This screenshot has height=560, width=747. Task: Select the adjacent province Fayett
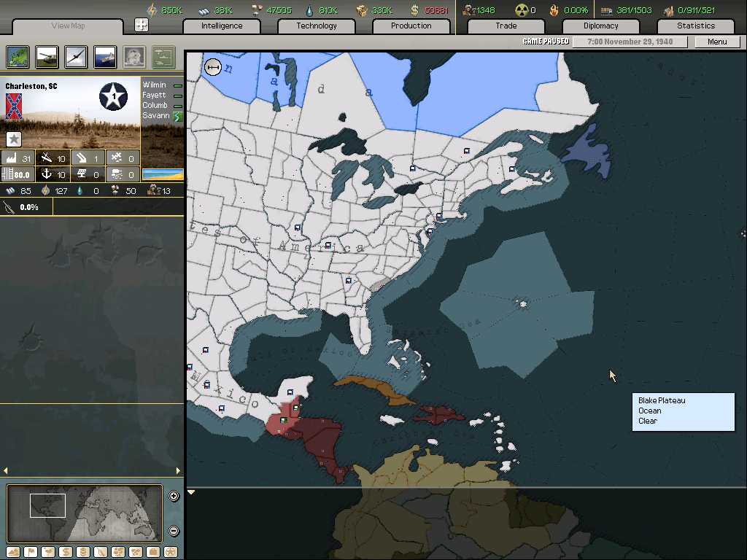coord(154,96)
